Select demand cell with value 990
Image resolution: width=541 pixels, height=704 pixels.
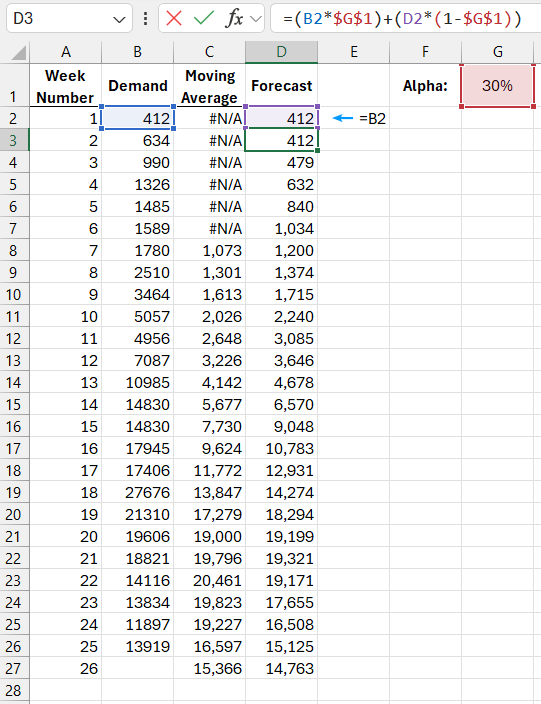pos(137,163)
